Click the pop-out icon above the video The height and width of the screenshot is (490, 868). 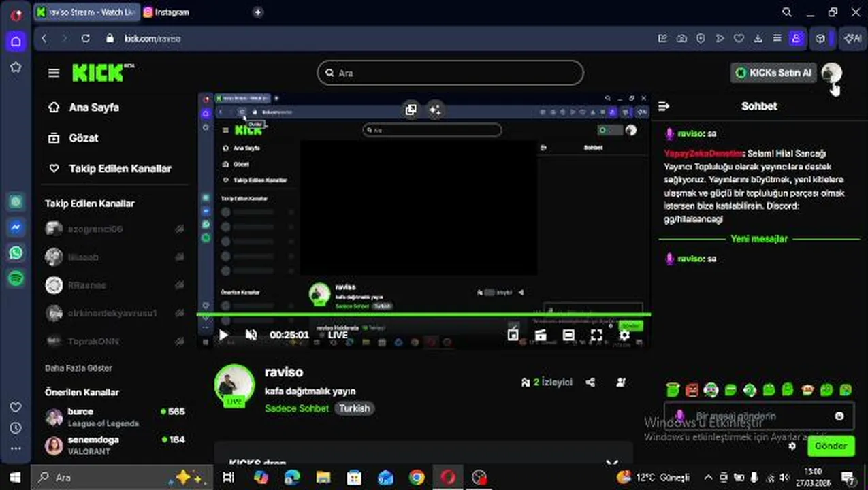click(x=411, y=110)
